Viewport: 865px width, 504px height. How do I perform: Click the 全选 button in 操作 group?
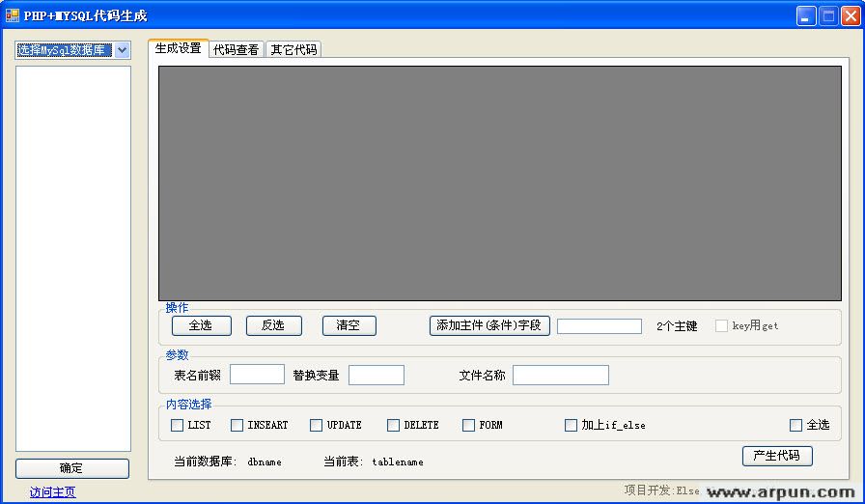pyautogui.click(x=202, y=325)
